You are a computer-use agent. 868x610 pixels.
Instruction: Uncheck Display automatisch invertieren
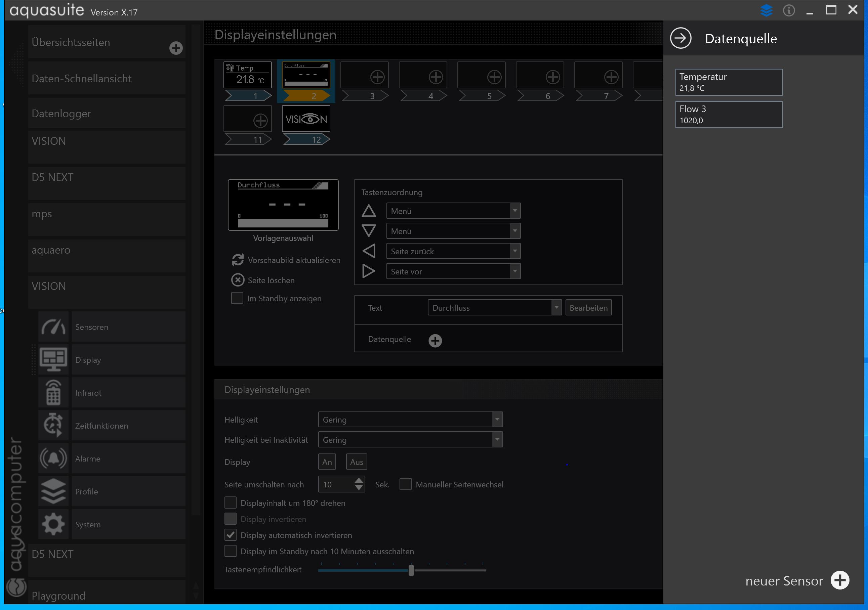click(231, 535)
